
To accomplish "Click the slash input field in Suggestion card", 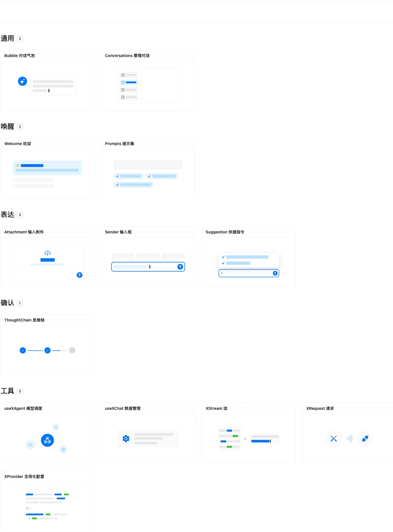I will point(249,273).
